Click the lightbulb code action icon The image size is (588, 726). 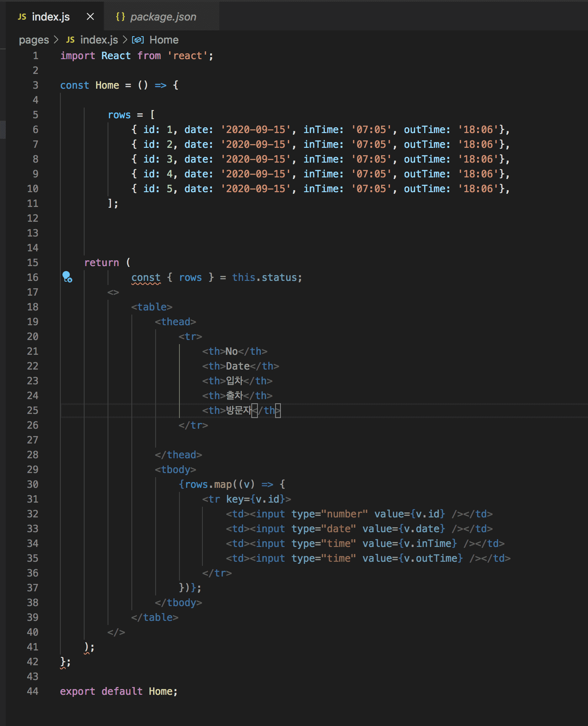(67, 277)
